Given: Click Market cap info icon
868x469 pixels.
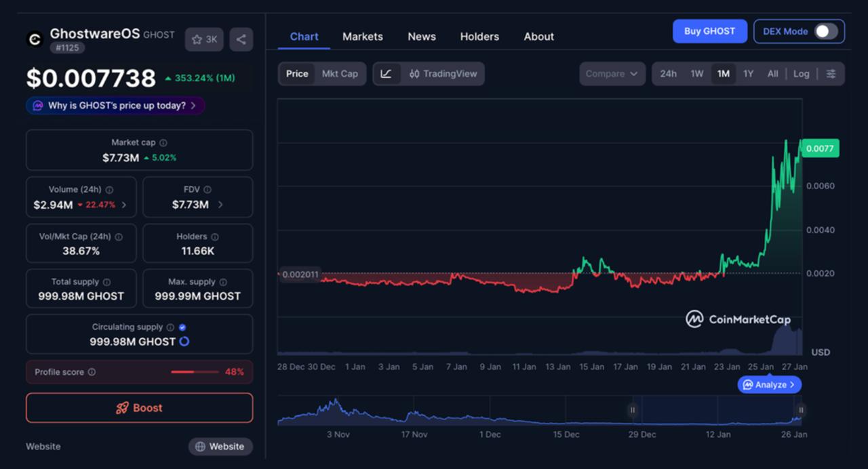Looking at the screenshot, I should pos(163,143).
